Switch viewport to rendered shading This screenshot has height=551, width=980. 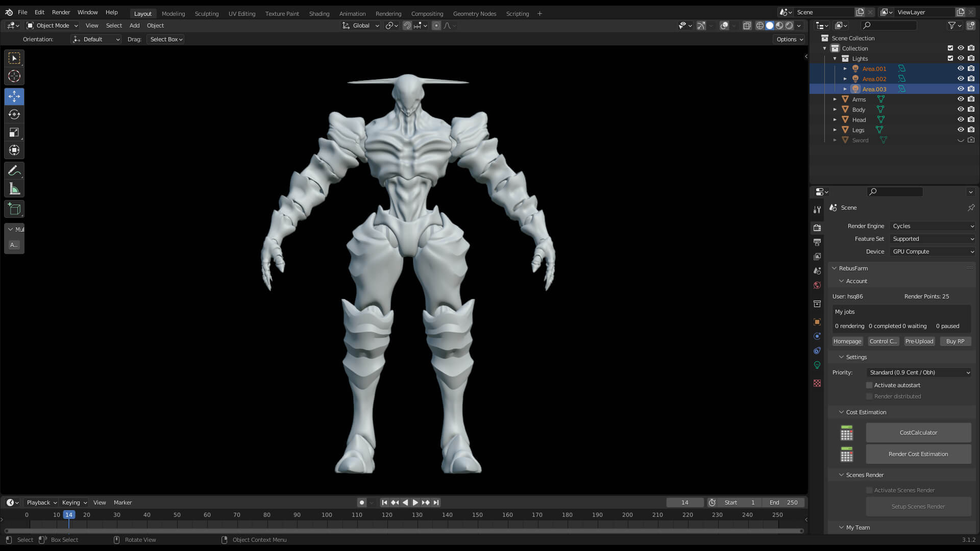tap(789, 26)
